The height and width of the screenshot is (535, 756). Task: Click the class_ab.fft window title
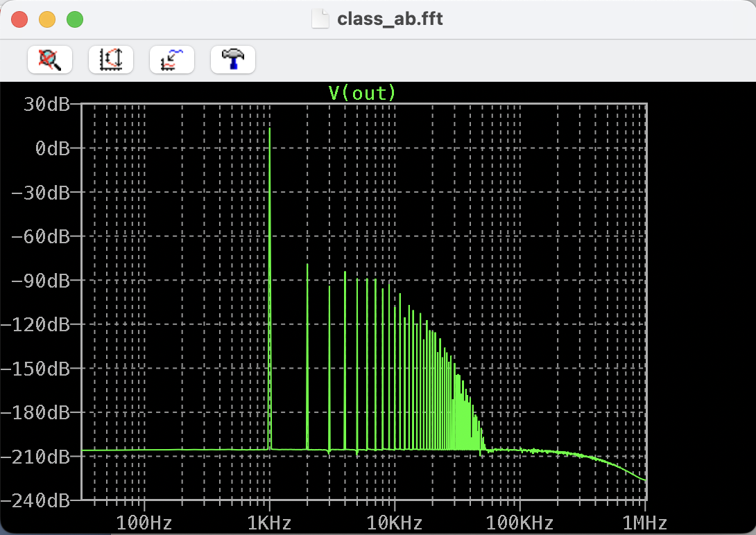pos(390,19)
